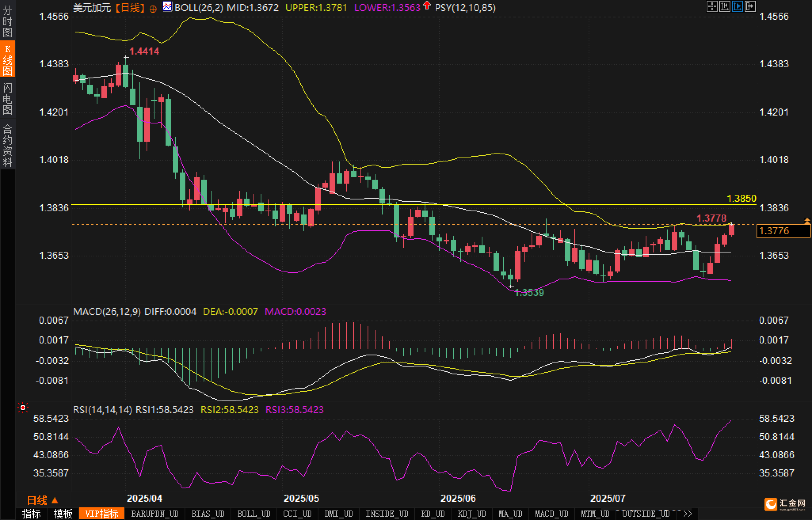Click the UPPER:1.3781 value

coord(316,8)
